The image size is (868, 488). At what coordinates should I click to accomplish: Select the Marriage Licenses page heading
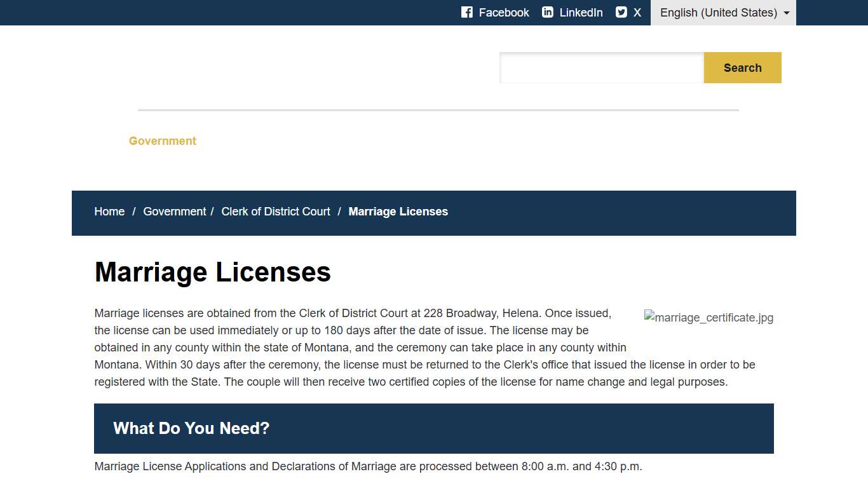coord(212,272)
